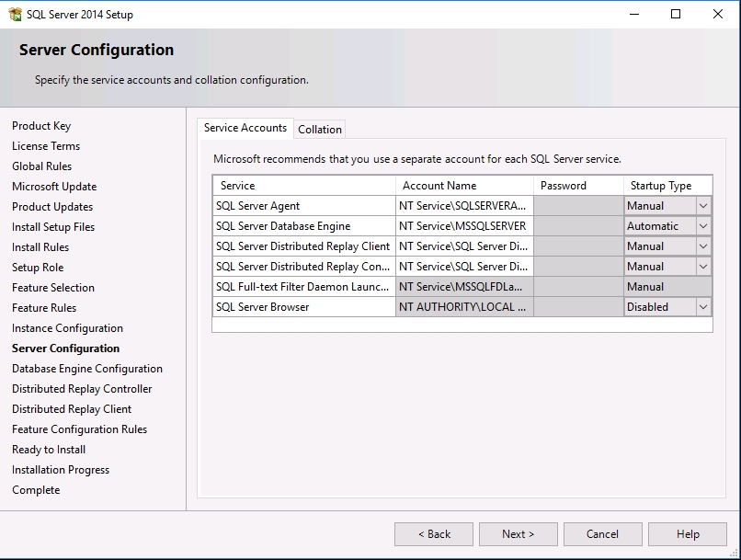Click the NT AUTHORITY\LOCAL account cell

coord(464,307)
